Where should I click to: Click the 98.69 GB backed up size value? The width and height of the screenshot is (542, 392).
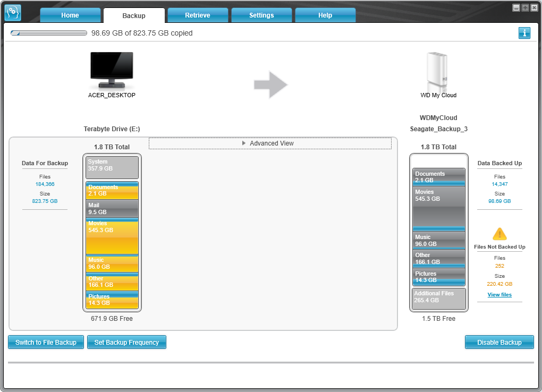pos(499,201)
